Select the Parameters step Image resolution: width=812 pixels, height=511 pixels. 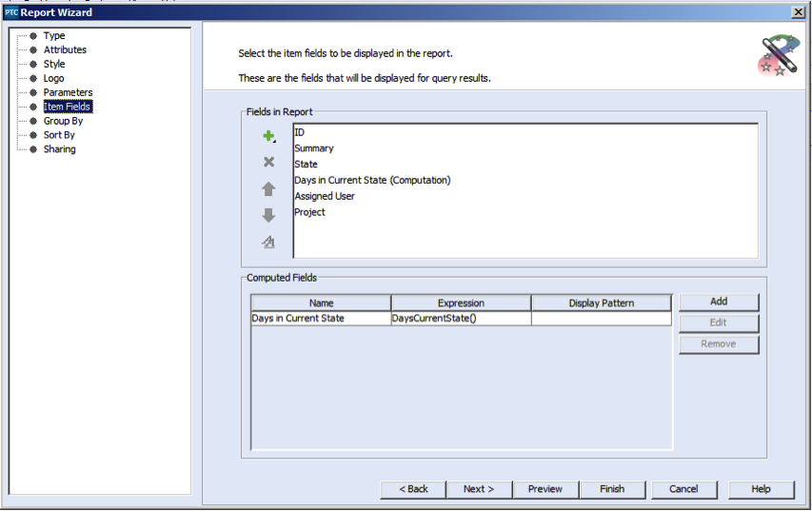[68, 92]
